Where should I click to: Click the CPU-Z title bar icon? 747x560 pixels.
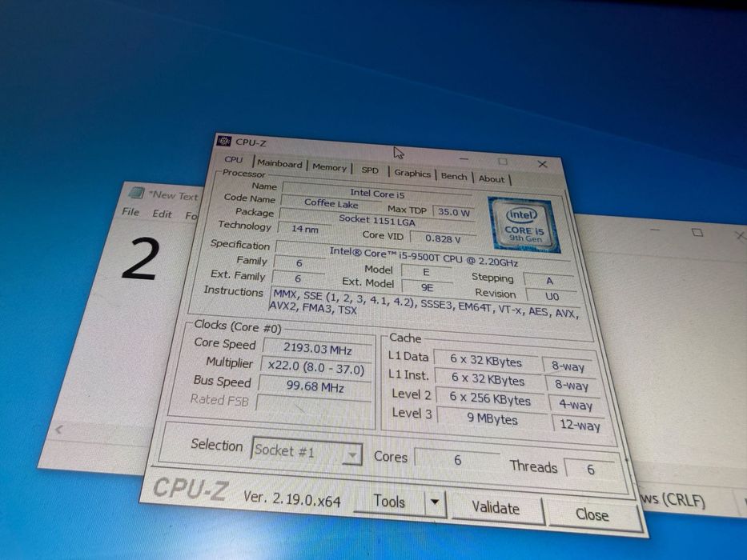(224, 142)
